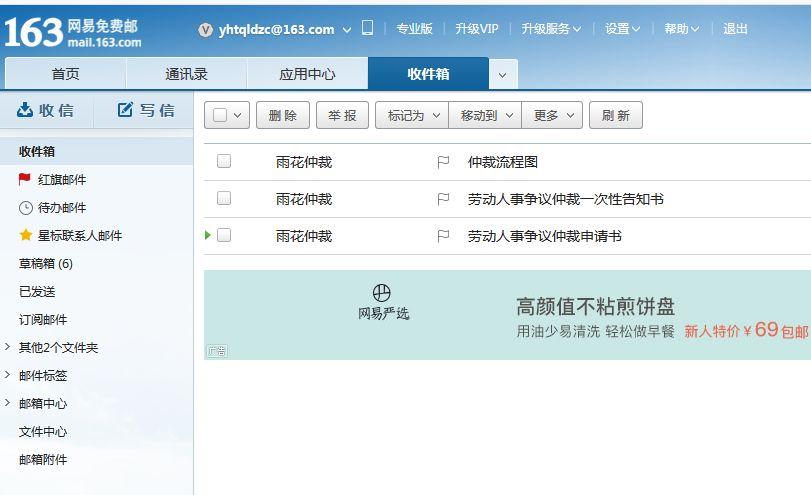
Task: Open 草稿箱 (6) folder
Action: (46, 264)
